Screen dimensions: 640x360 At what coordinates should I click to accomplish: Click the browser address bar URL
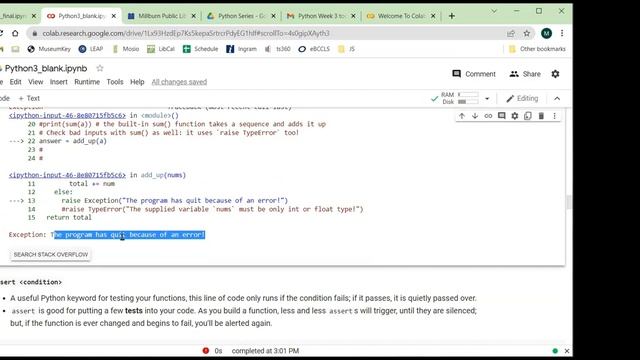186,33
